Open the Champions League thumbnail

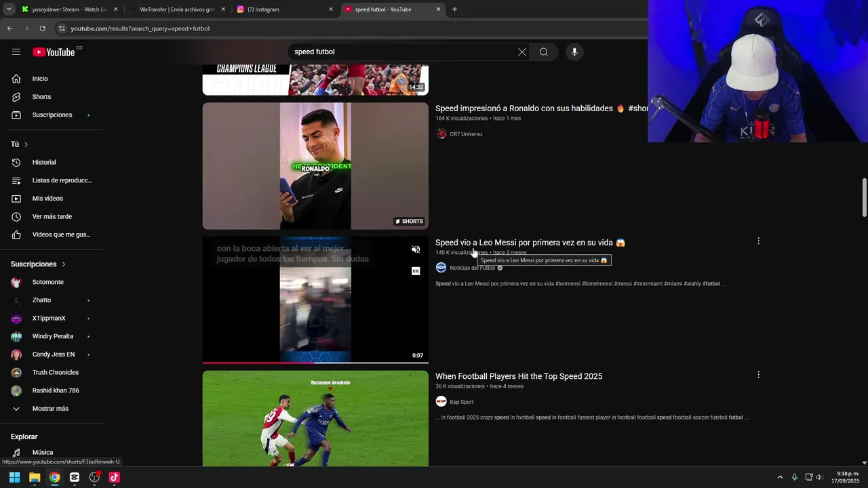pos(315,80)
